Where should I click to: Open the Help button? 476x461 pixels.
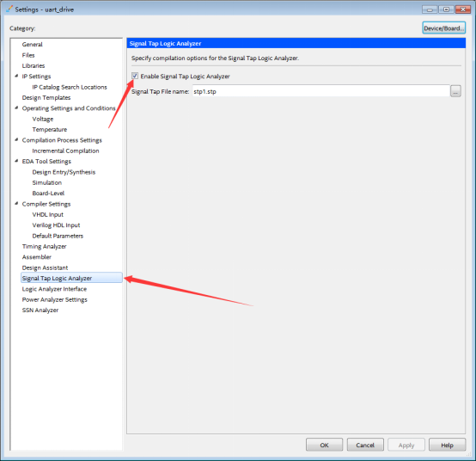click(x=447, y=445)
